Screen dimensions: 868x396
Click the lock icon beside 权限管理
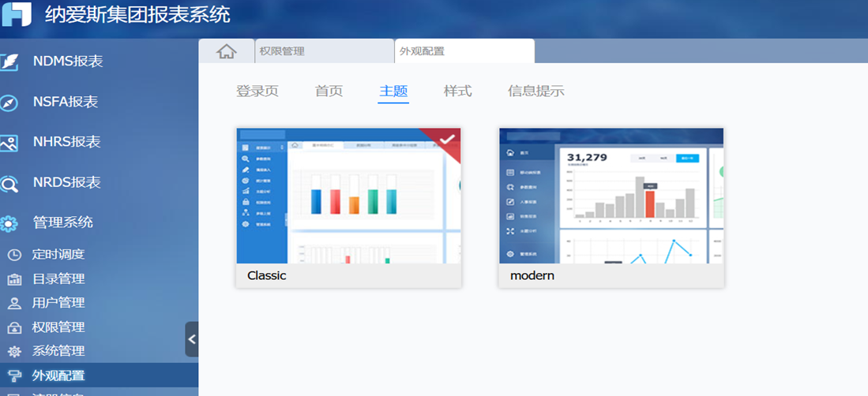(x=14, y=327)
